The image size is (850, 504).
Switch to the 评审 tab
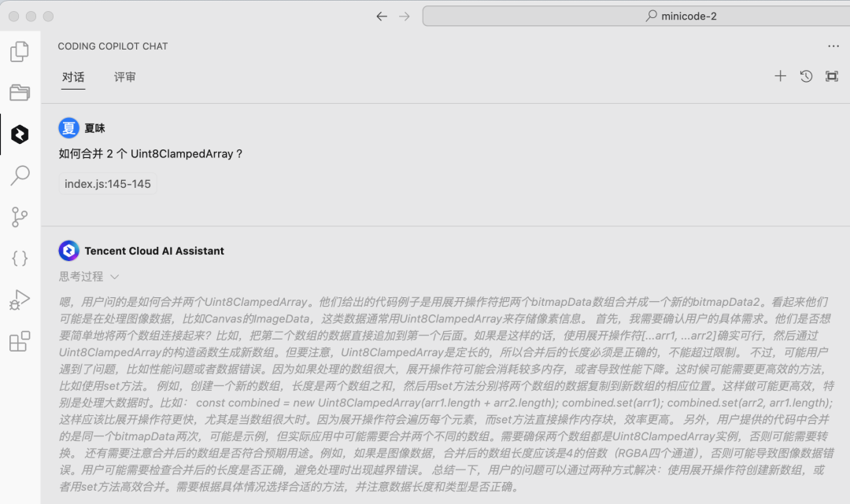pyautogui.click(x=124, y=77)
